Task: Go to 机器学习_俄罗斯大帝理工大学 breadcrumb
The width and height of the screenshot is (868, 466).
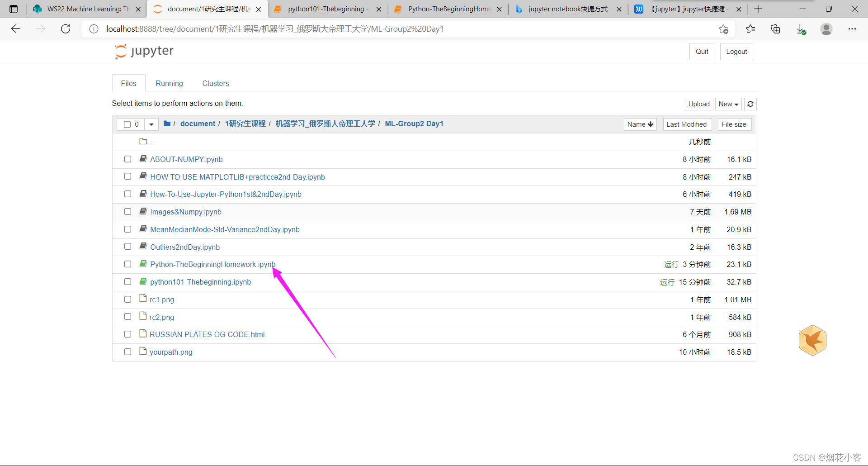Action: point(325,124)
